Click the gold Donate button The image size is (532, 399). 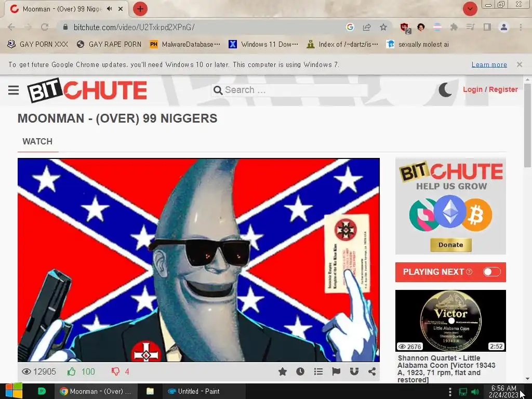[450, 245]
